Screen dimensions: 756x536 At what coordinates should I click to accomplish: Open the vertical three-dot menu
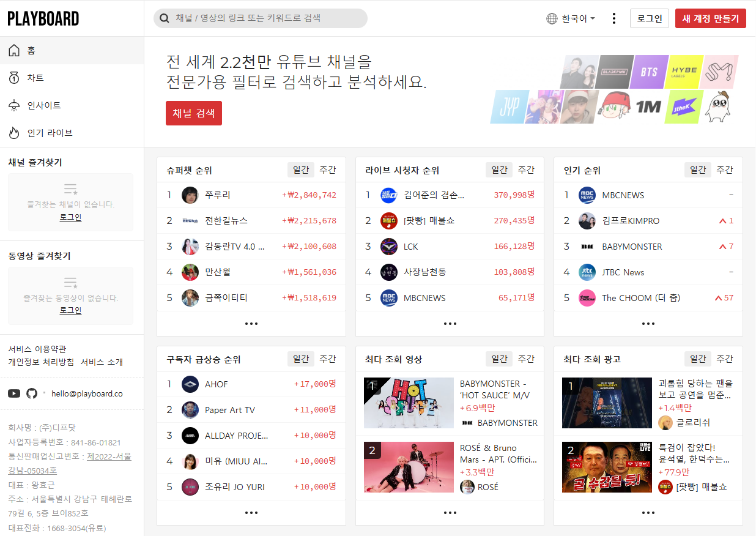coord(614,18)
